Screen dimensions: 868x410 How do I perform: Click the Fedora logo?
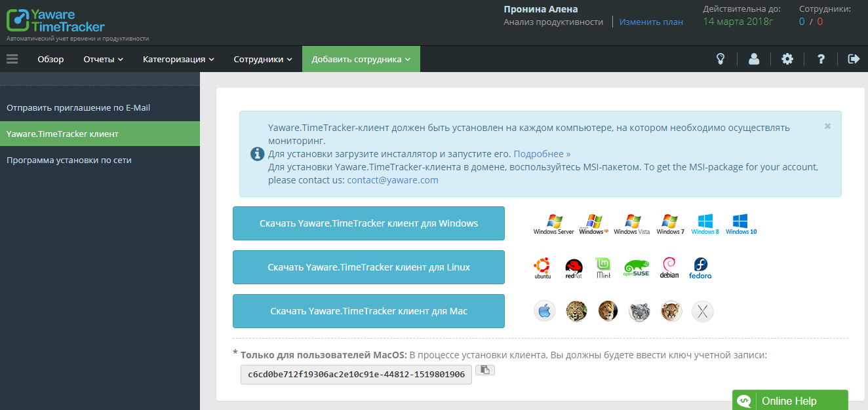[700, 268]
